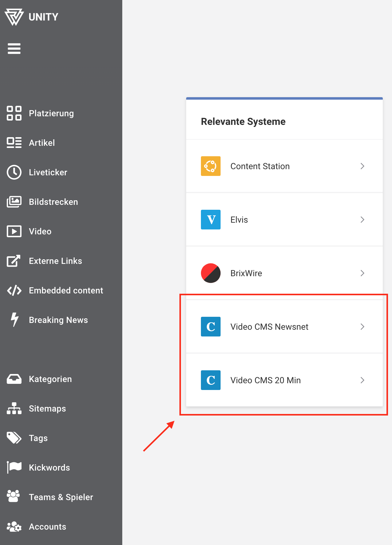Click the Platzierung grid icon

coord(14,113)
